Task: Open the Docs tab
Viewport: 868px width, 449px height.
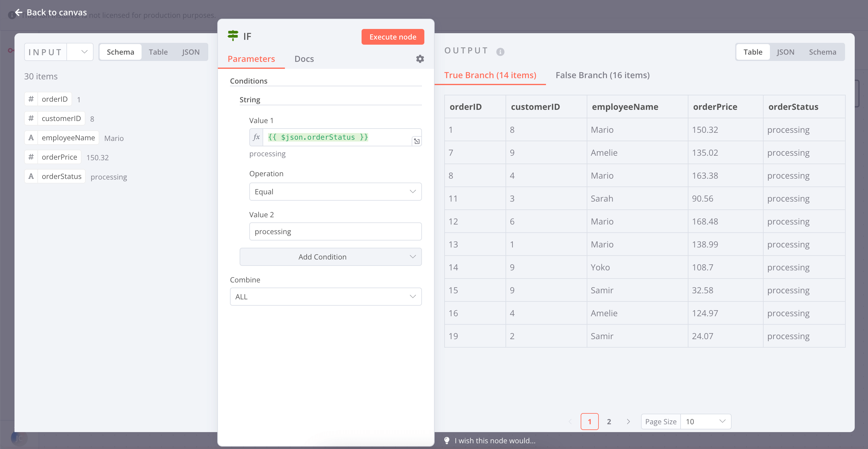Action: [304, 59]
